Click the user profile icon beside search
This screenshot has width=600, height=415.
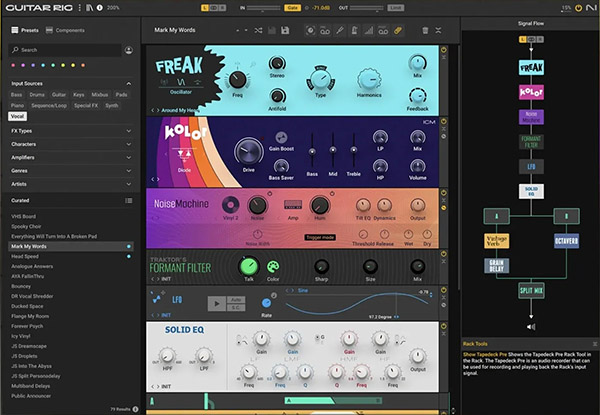pos(129,49)
